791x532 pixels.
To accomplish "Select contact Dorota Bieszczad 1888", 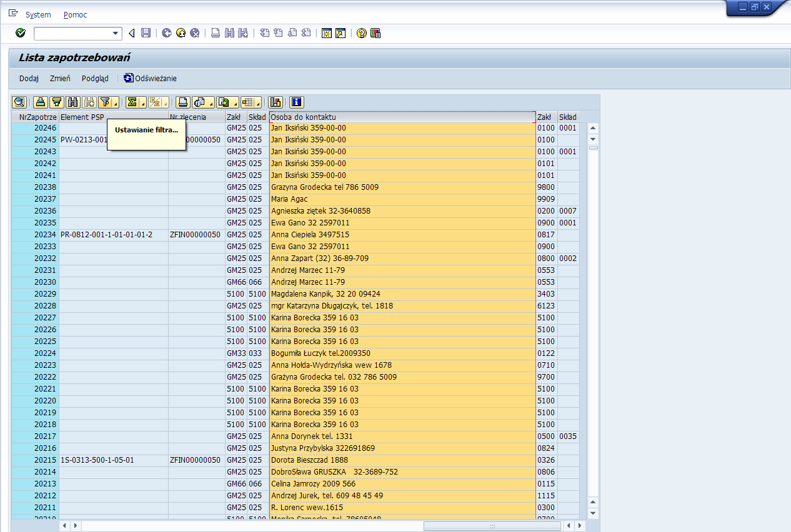I will pyautogui.click(x=402, y=460).
